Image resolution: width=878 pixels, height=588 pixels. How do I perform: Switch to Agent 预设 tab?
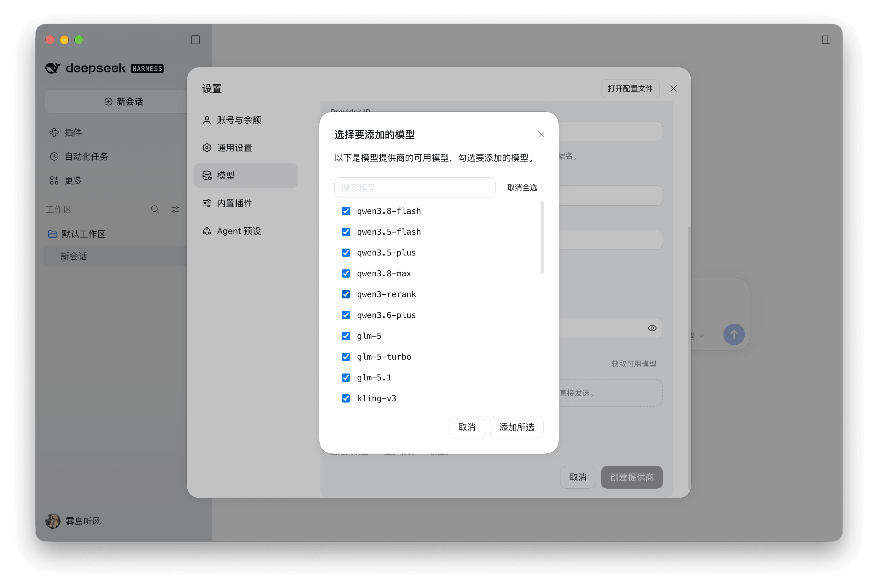point(246,231)
